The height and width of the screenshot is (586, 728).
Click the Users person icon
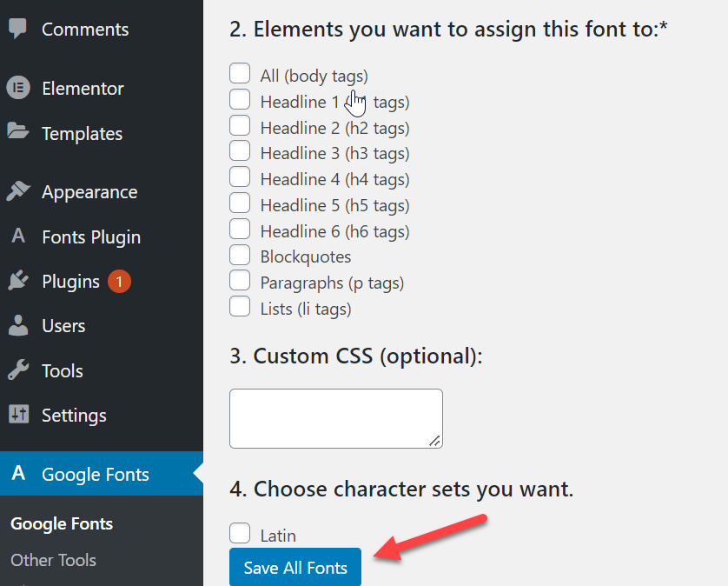coord(18,325)
